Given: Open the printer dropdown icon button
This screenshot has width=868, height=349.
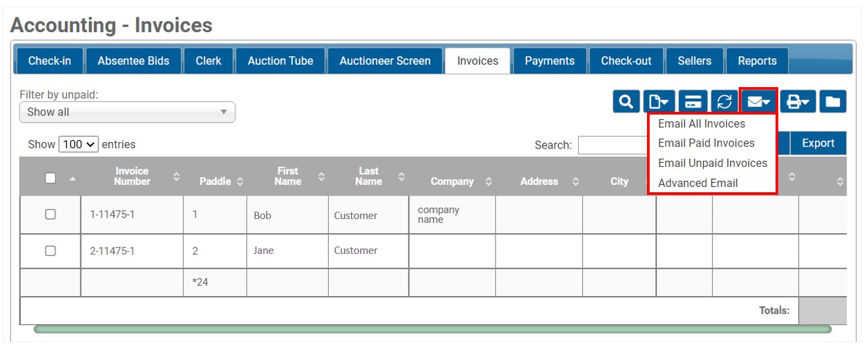Looking at the screenshot, I should click(x=798, y=101).
